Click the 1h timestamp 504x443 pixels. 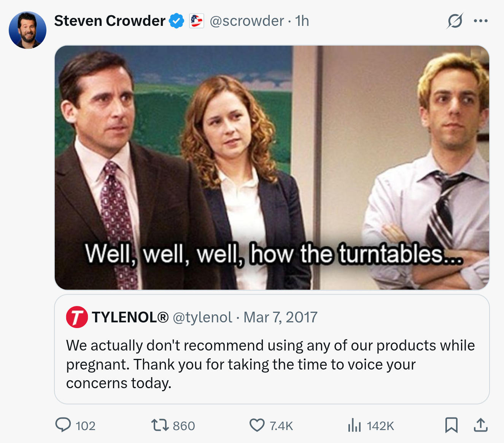pos(302,21)
